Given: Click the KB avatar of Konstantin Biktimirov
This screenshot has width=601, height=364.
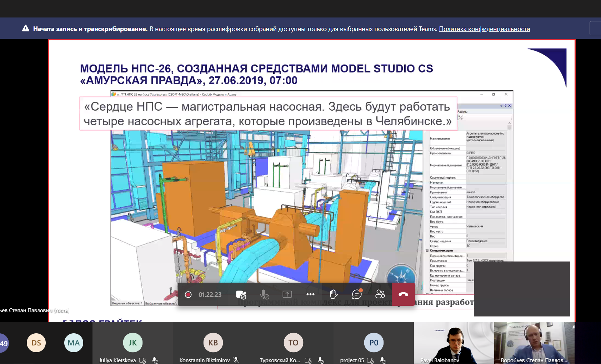Looking at the screenshot, I should (x=213, y=343).
